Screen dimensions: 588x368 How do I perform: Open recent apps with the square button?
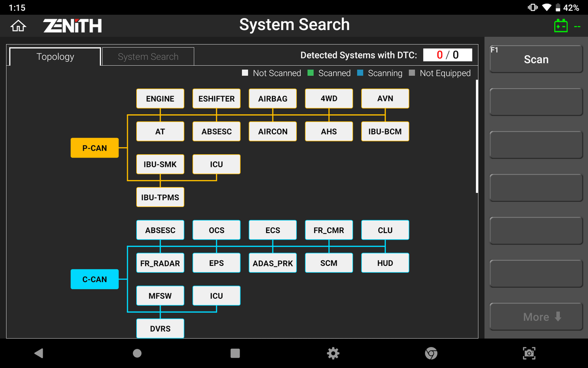click(235, 353)
